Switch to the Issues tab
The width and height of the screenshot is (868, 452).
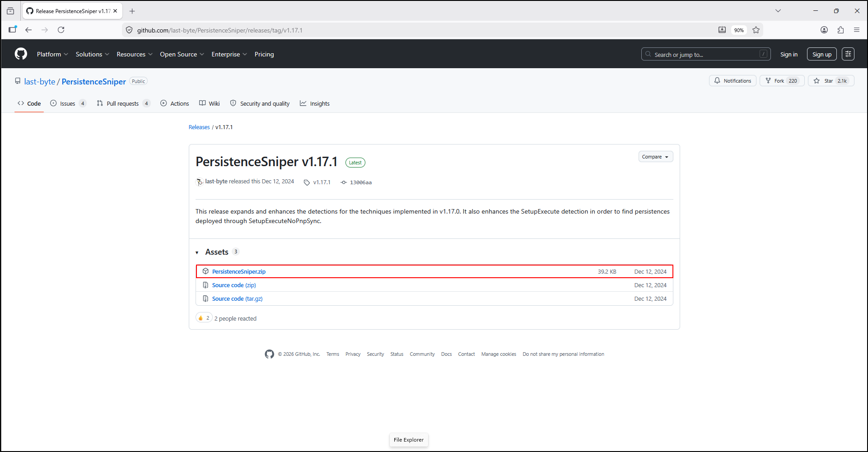(68, 103)
